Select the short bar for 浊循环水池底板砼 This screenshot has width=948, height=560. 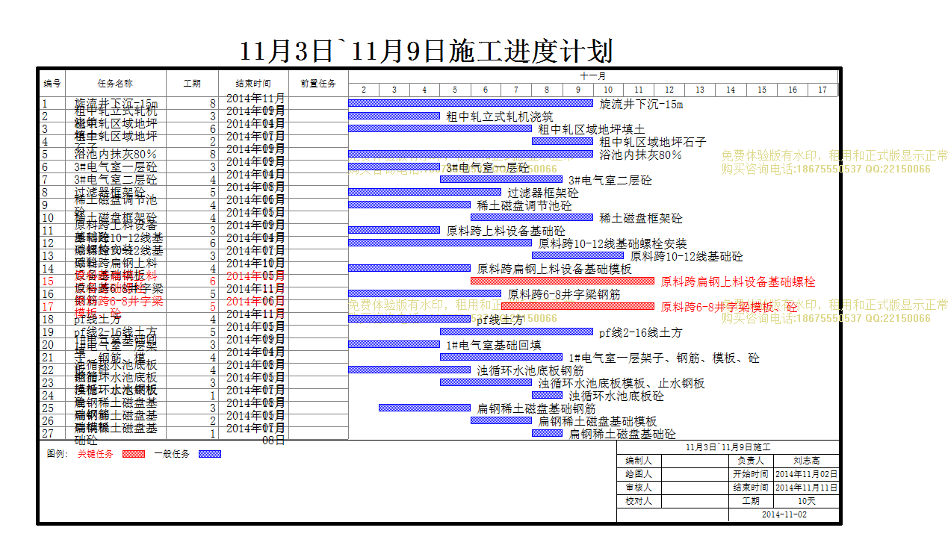pos(547,395)
